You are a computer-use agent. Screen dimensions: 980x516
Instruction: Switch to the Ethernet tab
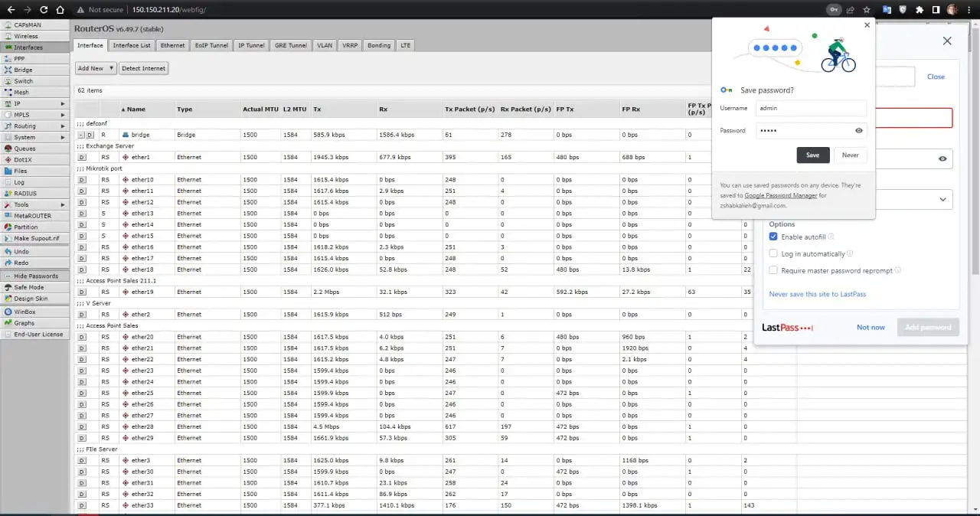[x=172, y=45]
